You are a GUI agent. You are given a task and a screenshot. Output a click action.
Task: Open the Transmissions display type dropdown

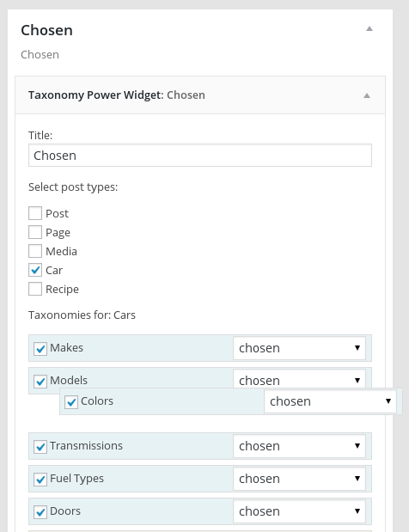click(300, 446)
